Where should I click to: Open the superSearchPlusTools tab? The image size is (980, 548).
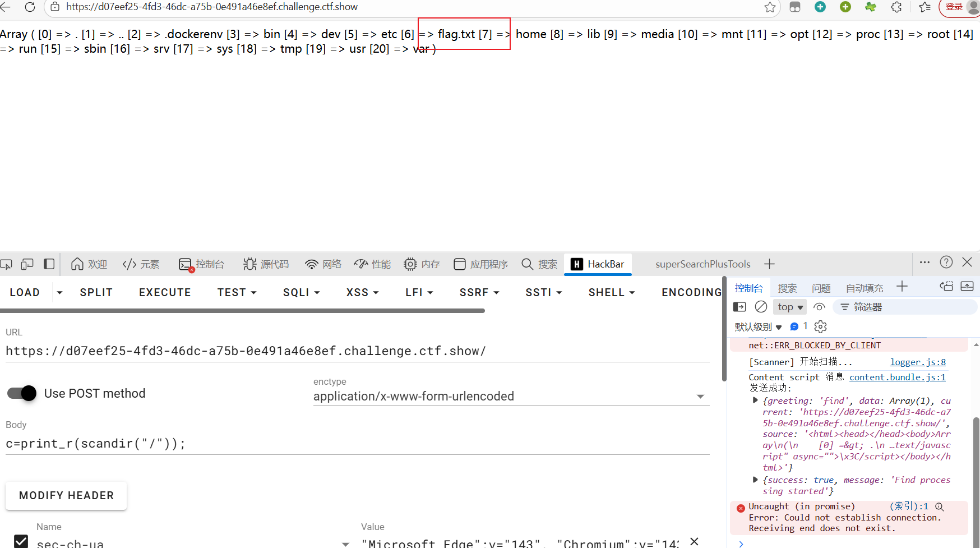click(703, 264)
